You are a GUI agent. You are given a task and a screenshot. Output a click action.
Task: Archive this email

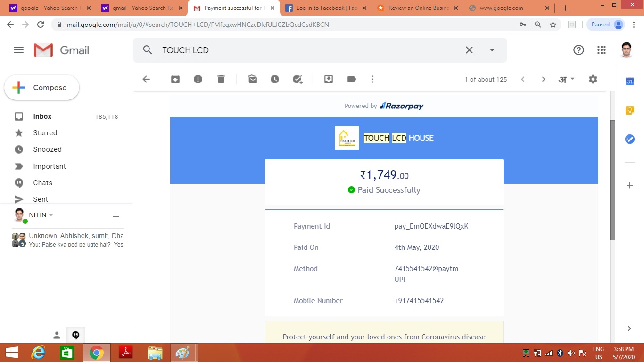point(175,79)
